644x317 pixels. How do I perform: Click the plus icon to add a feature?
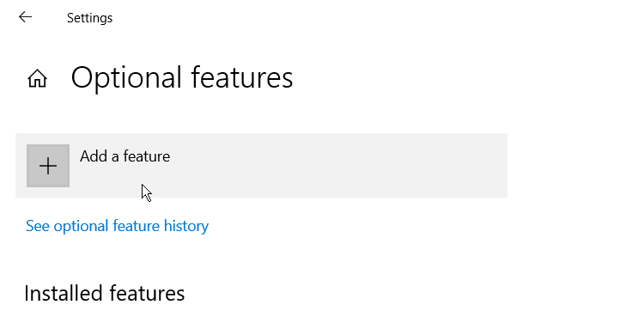[x=48, y=166]
